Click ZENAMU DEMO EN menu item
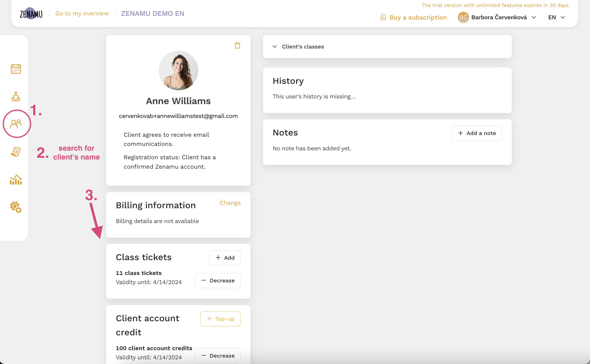The image size is (590, 364). [x=152, y=14]
